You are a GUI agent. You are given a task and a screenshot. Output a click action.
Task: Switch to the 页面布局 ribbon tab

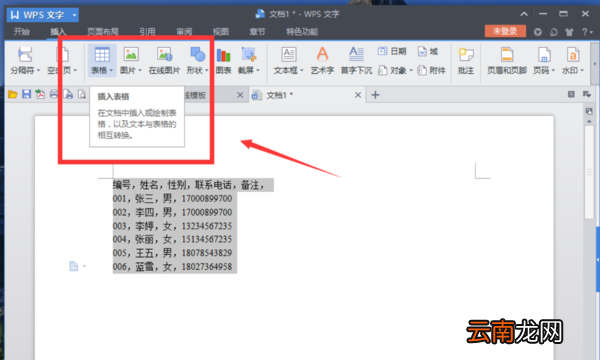pos(103,32)
